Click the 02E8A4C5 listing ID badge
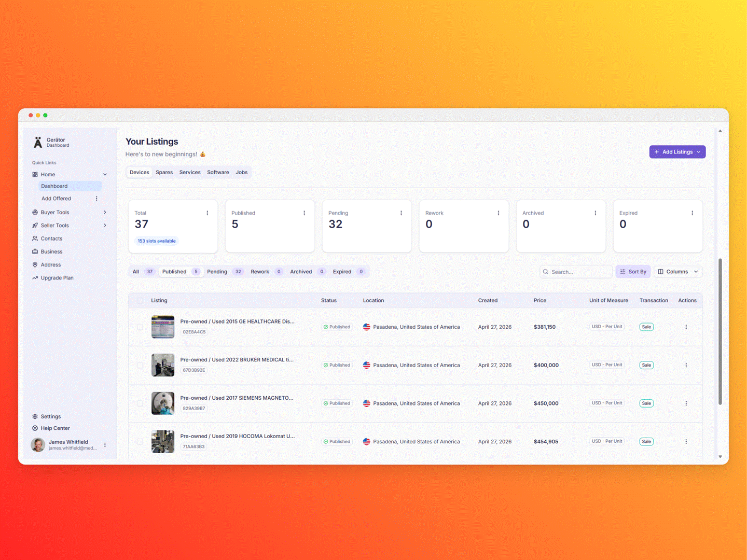Viewport: 747px width, 560px height. pyautogui.click(x=194, y=332)
